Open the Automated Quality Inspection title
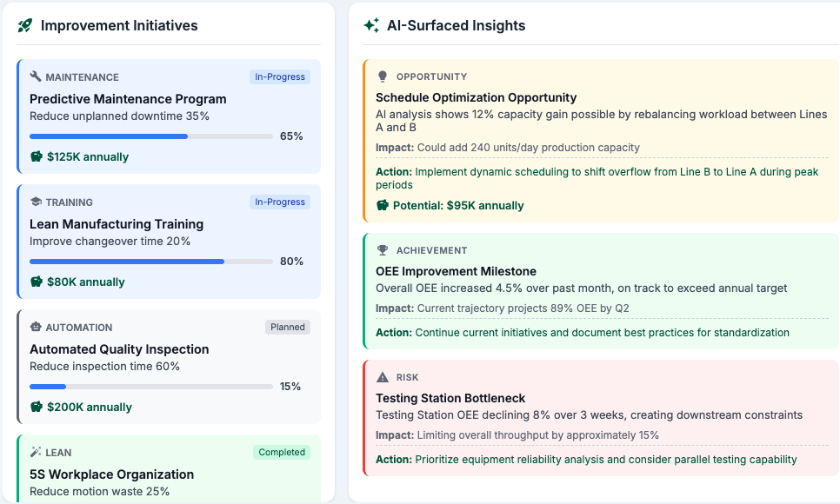This screenshot has height=504, width=840. pos(119,349)
